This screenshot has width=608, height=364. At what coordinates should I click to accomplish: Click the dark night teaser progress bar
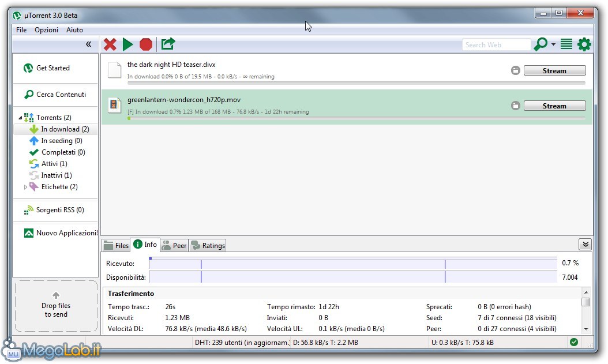pyautogui.click(x=356, y=83)
